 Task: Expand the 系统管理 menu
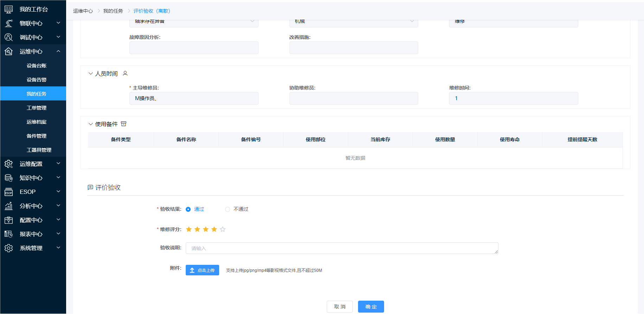pos(58,248)
